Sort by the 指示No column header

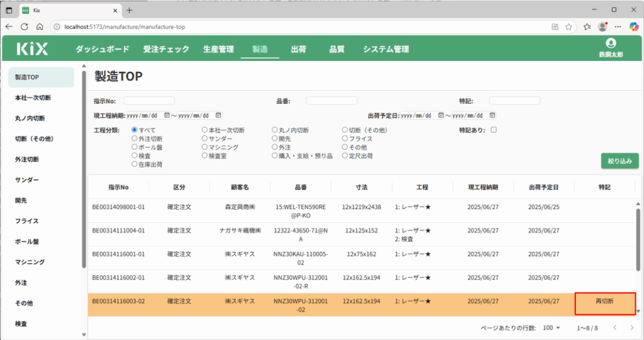click(118, 187)
